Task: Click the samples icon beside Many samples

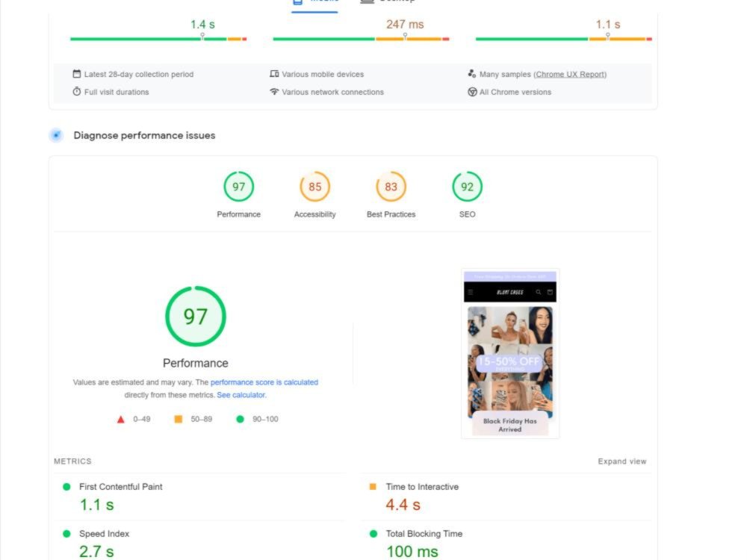Action: pyautogui.click(x=471, y=74)
